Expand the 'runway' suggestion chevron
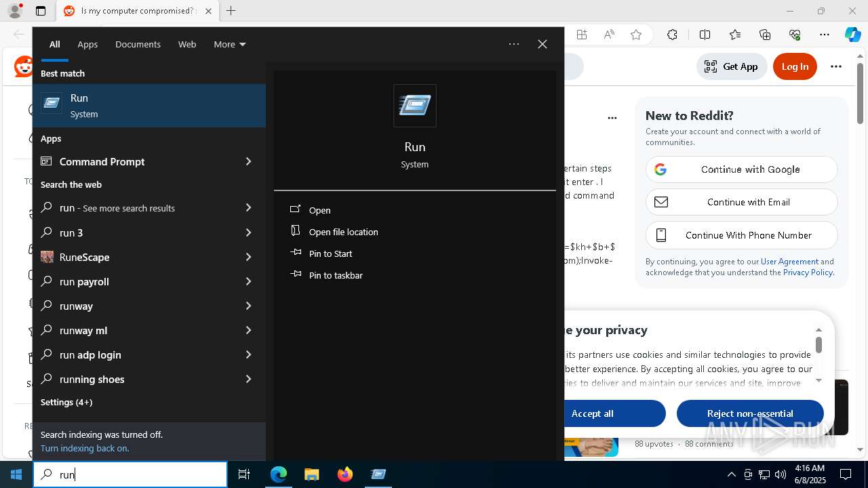Screen dimensions: 868x488 click(248, 306)
